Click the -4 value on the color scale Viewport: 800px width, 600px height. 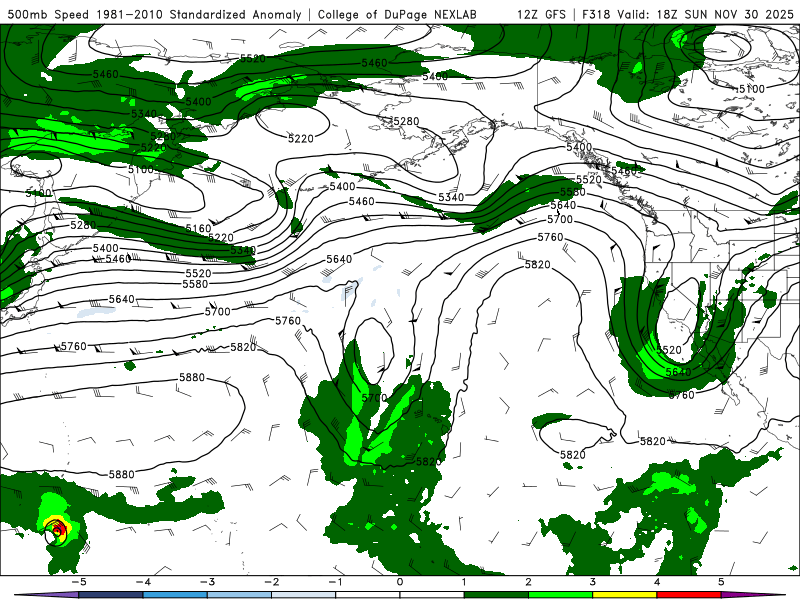click(x=143, y=582)
